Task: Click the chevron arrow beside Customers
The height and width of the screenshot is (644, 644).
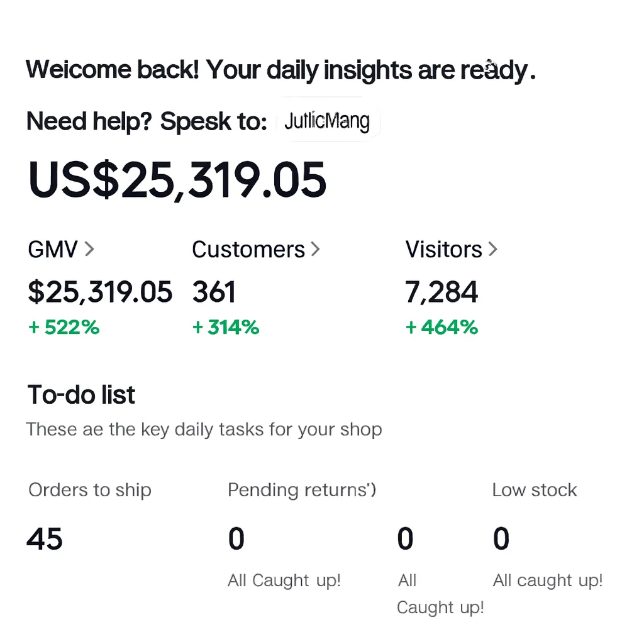Action: [x=315, y=250]
